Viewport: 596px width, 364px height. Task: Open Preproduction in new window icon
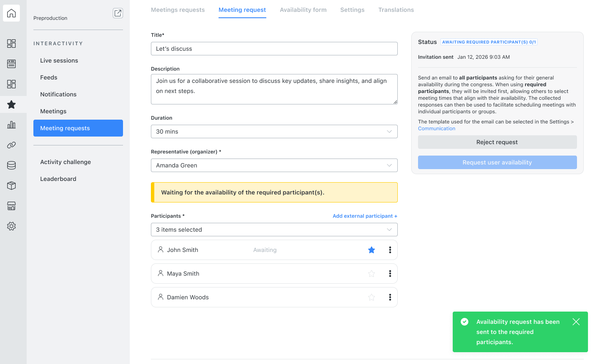(x=118, y=13)
